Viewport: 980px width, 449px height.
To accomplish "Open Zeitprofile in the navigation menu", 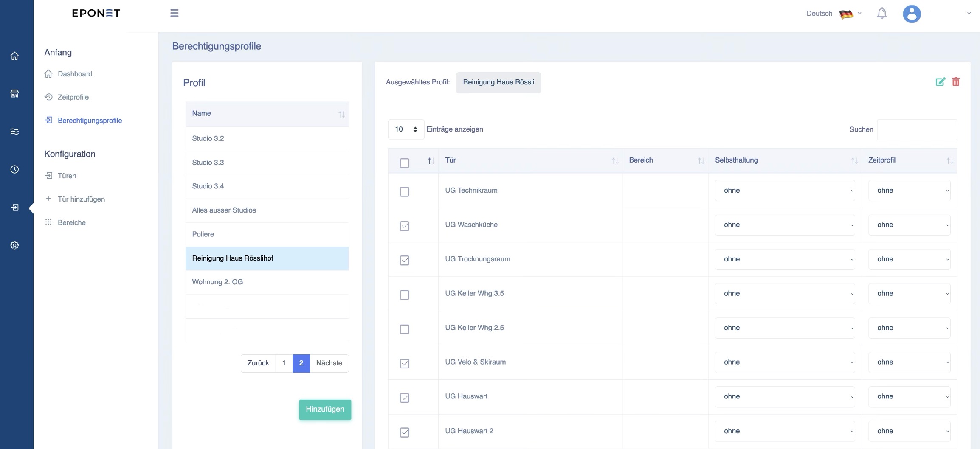I will (73, 97).
